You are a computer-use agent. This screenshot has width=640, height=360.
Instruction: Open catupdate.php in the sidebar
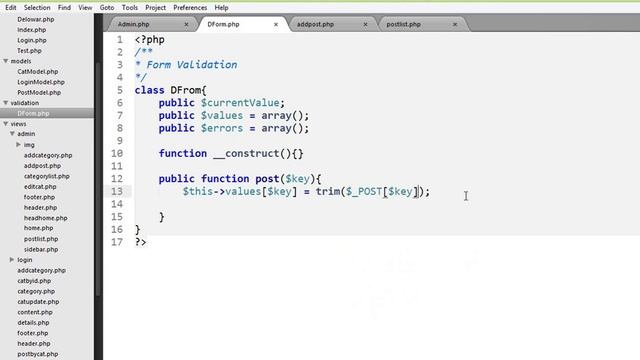click(x=38, y=302)
